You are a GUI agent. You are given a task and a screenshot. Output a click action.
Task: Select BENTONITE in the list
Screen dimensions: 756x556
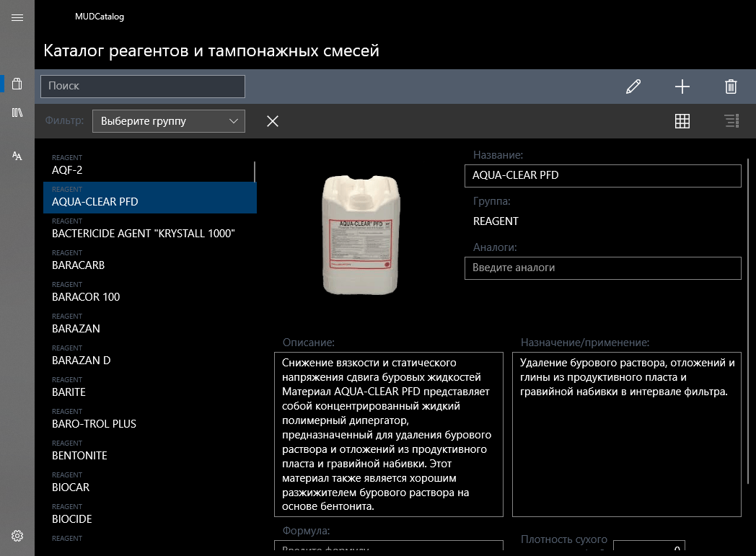(x=149, y=452)
